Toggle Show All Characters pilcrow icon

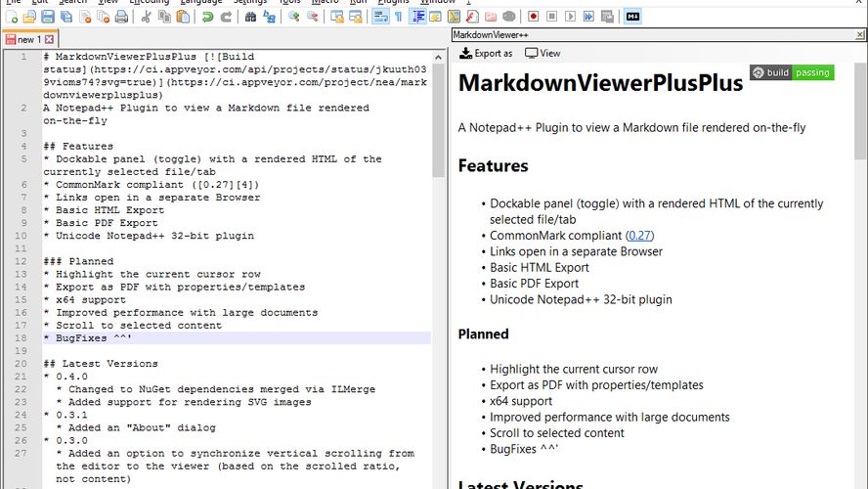coord(399,17)
